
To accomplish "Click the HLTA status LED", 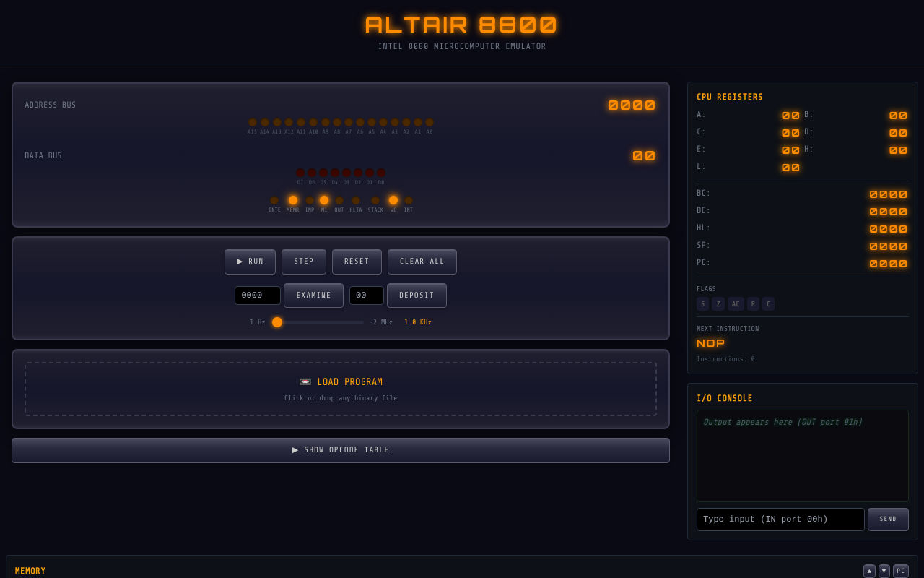I will pos(356,201).
